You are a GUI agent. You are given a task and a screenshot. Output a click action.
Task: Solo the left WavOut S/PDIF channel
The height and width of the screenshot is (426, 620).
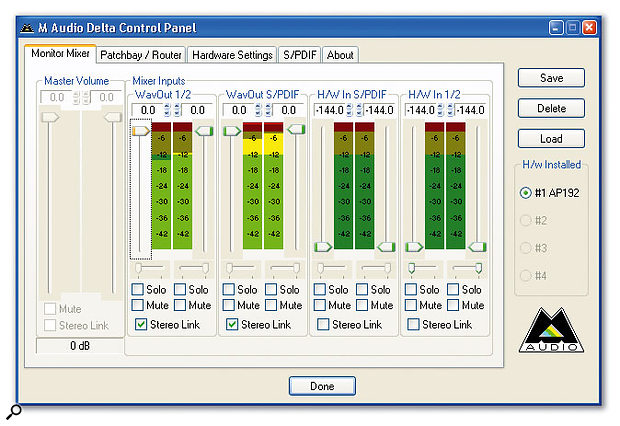coord(228,290)
